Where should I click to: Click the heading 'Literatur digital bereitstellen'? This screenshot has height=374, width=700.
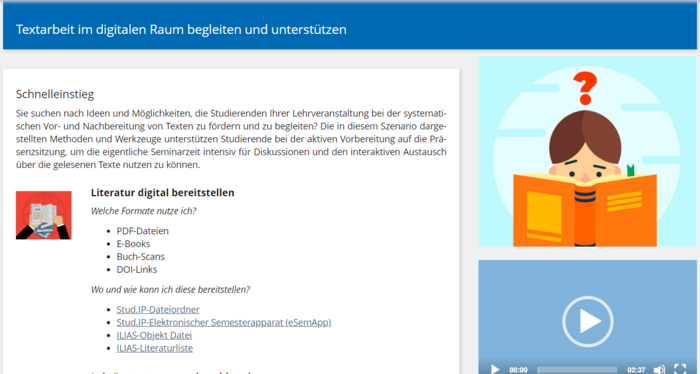(162, 192)
